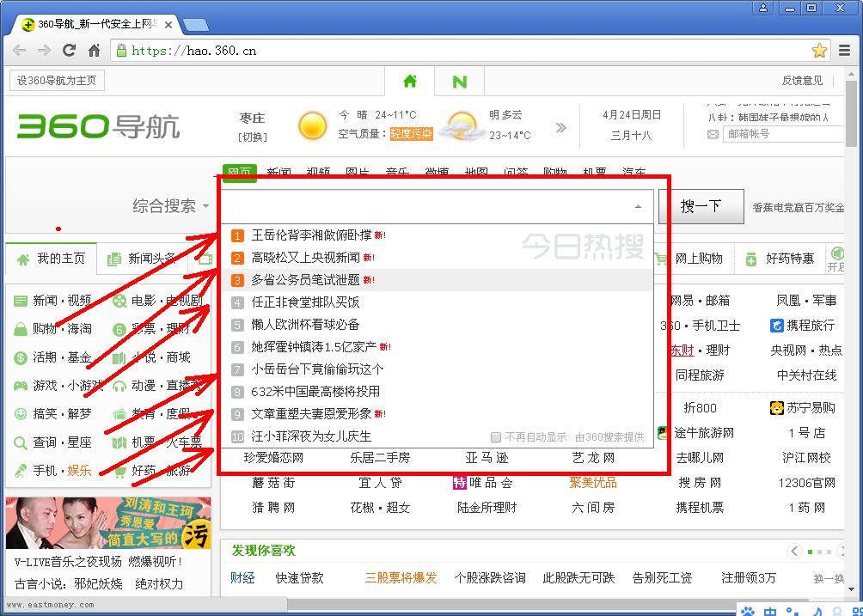Open the browser hamburger menu
The height and width of the screenshot is (616, 863).
(844, 51)
